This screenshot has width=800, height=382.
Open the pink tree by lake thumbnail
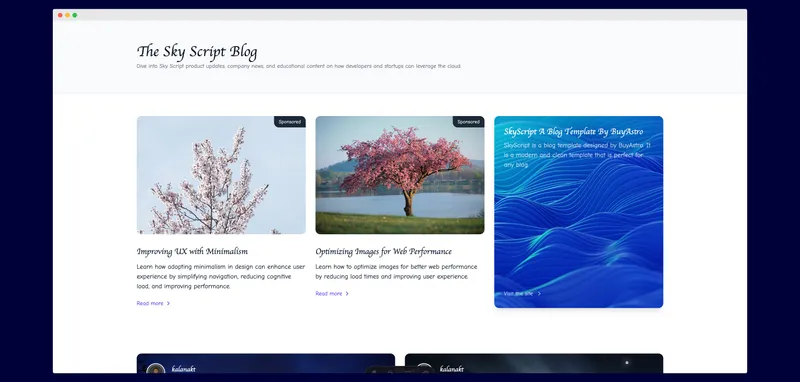pyautogui.click(x=399, y=175)
